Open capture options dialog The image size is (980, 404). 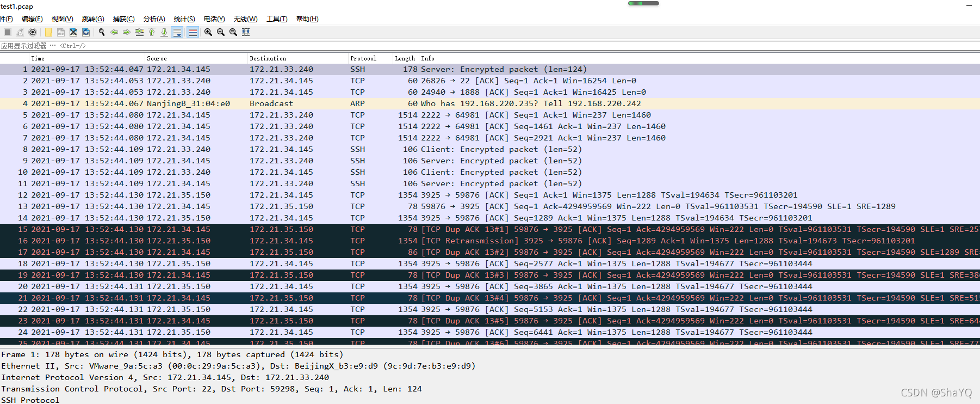point(33,32)
